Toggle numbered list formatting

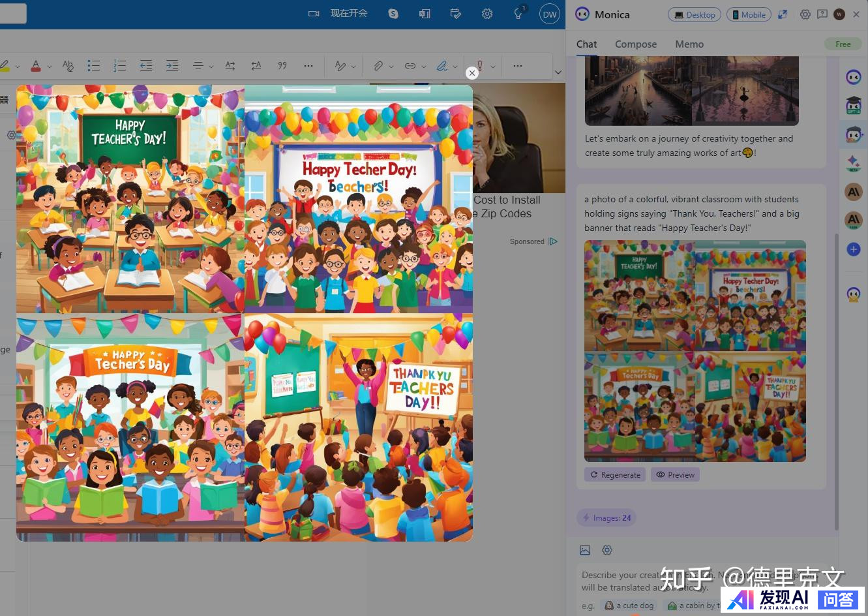(120, 66)
